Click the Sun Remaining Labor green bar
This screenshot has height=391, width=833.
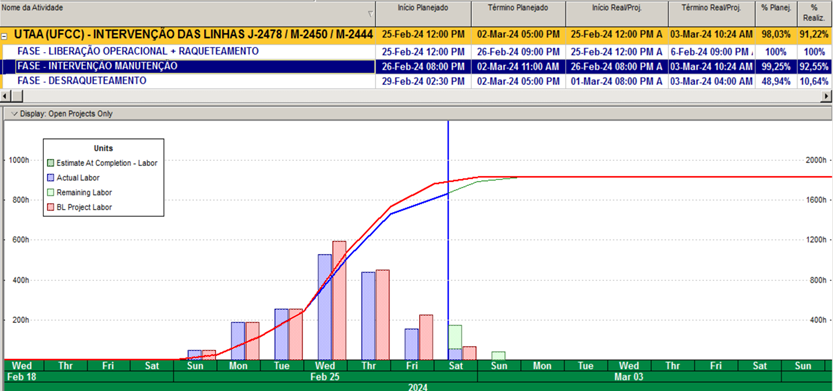point(498,355)
